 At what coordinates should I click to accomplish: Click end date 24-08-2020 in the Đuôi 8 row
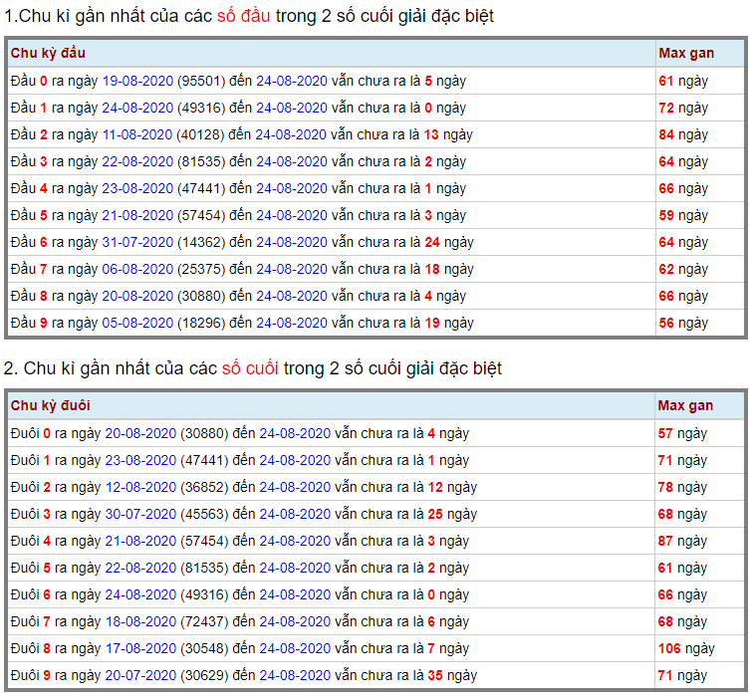tap(295, 648)
